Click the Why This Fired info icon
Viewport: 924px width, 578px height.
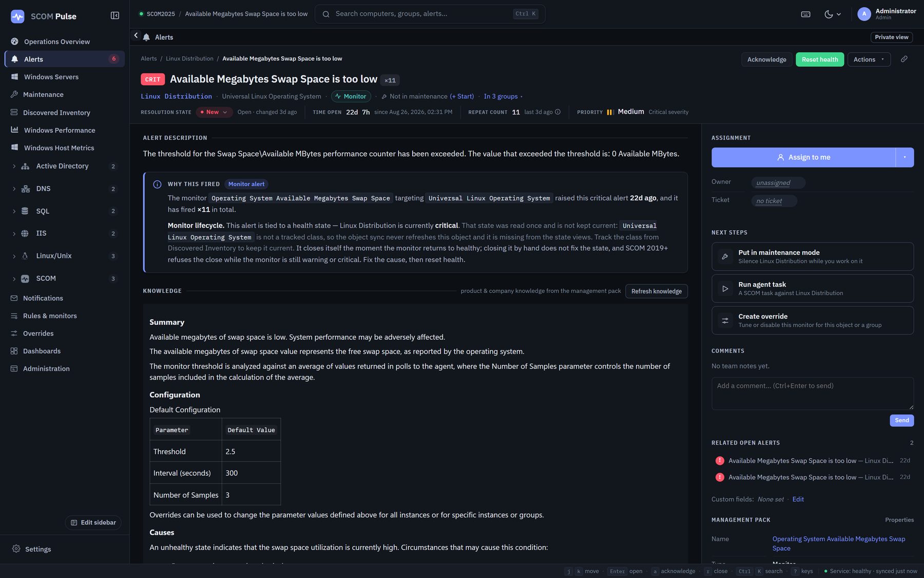pos(157,184)
